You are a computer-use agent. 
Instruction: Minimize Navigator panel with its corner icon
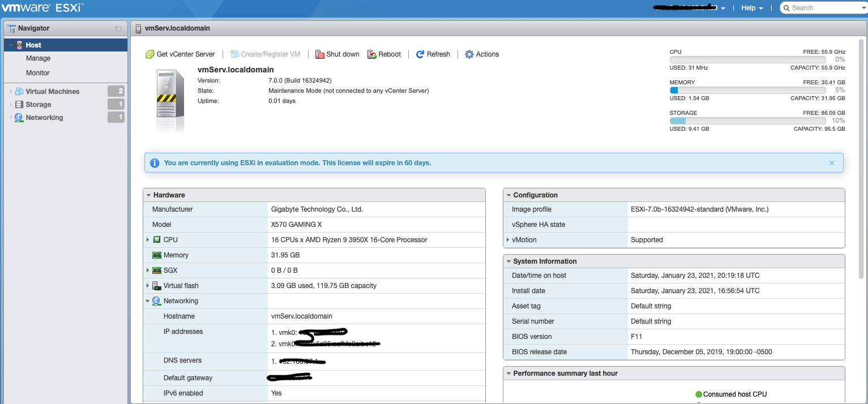click(118, 28)
